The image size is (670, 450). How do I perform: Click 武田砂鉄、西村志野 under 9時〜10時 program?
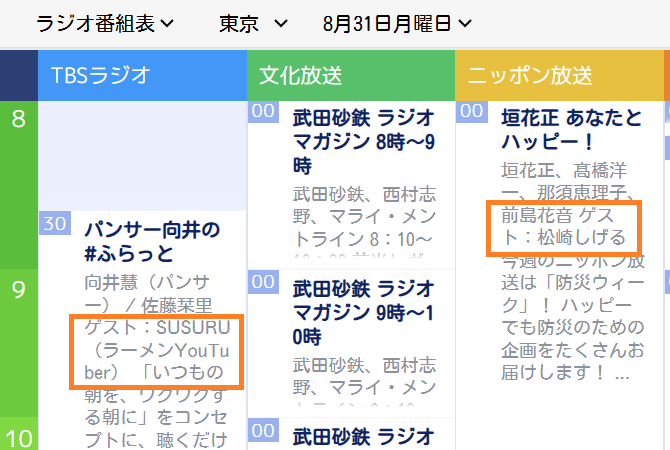364,376
